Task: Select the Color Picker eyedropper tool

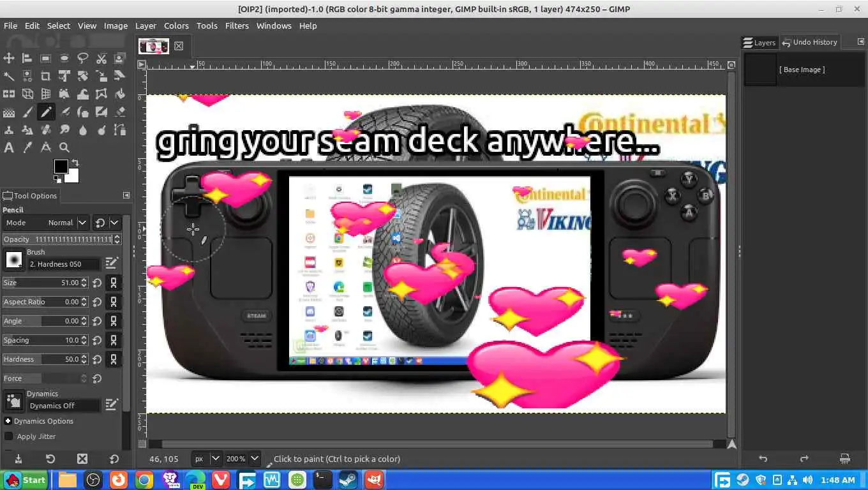Action: (x=27, y=147)
